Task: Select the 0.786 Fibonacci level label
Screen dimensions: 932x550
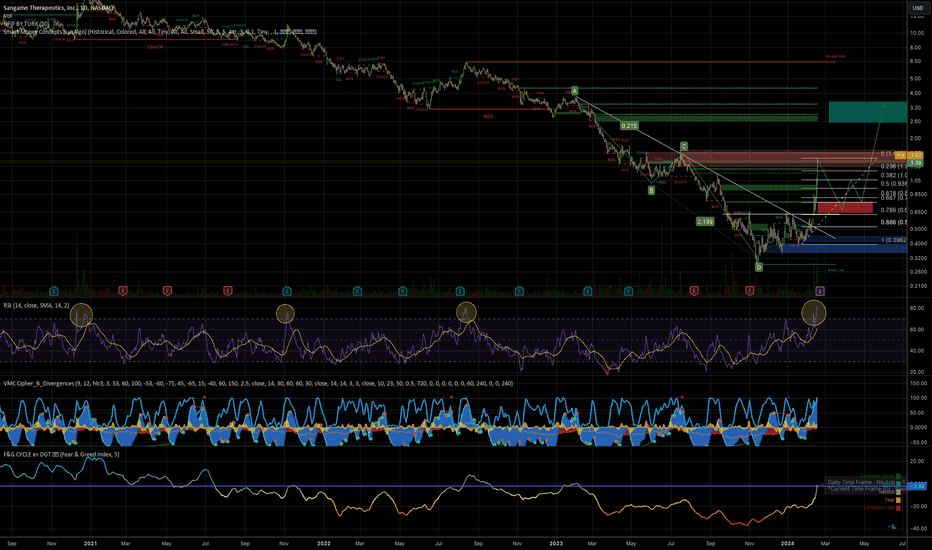Action: [x=893, y=210]
